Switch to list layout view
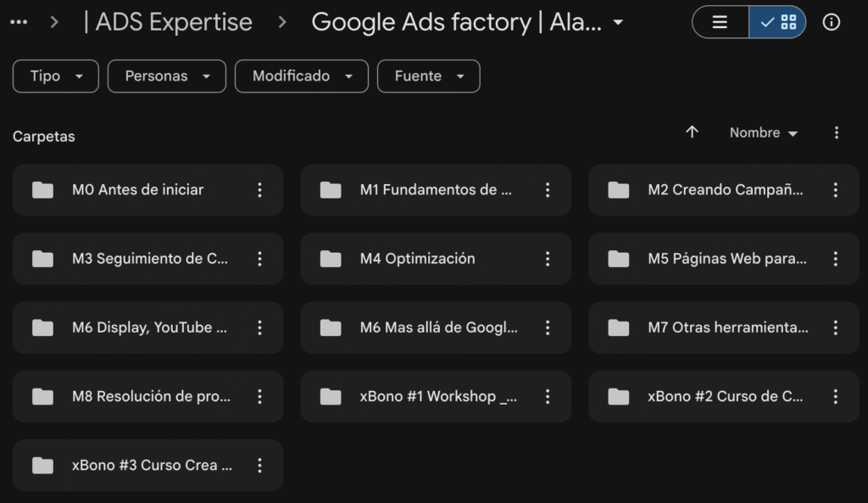This screenshot has width=868, height=503. click(721, 22)
